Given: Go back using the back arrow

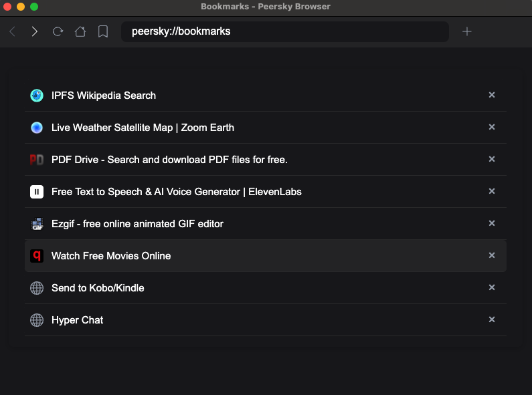Looking at the screenshot, I should click(x=13, y=31).
